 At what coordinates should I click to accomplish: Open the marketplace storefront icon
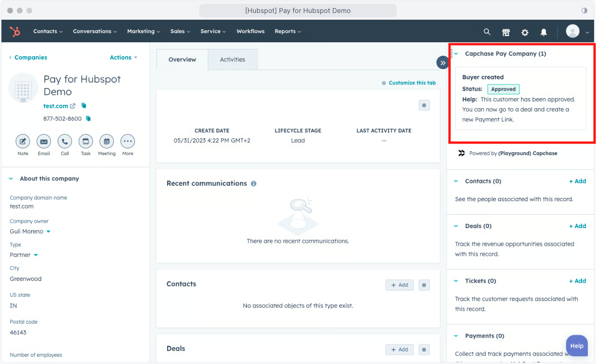pos(506,32)
